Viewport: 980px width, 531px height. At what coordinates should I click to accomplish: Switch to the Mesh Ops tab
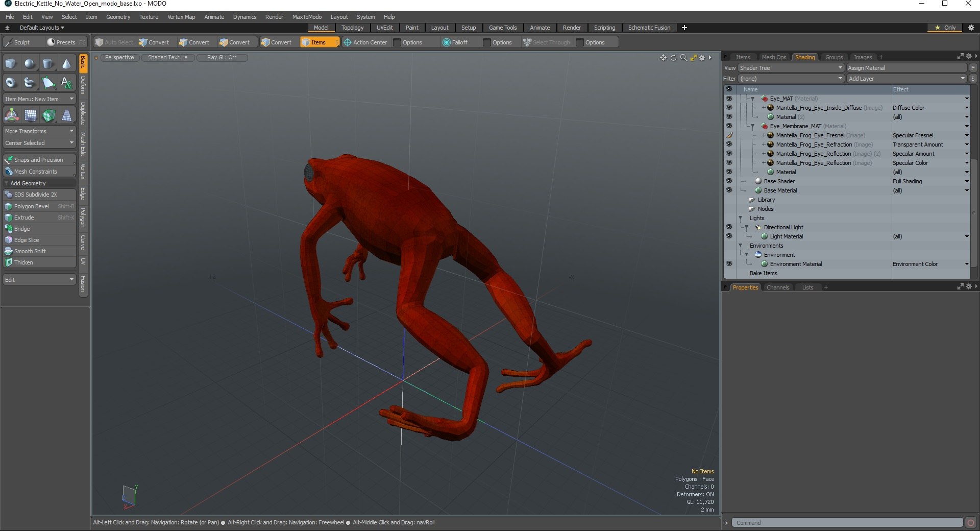(774, 57)
